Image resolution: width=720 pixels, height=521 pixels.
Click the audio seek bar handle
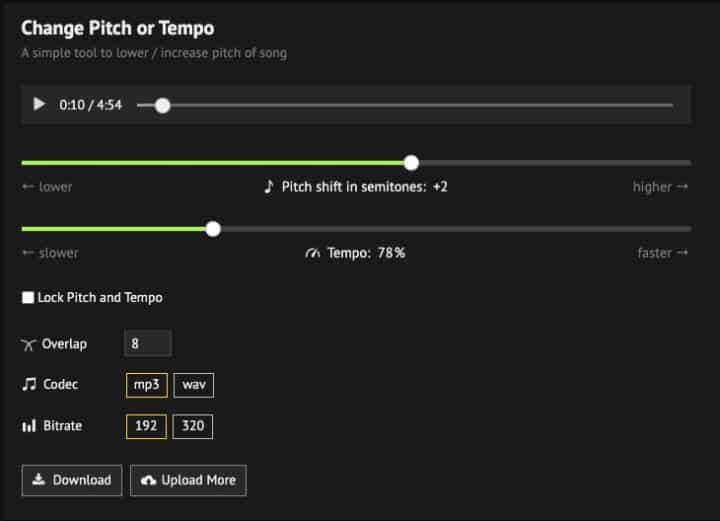click(x=163, y=105)
